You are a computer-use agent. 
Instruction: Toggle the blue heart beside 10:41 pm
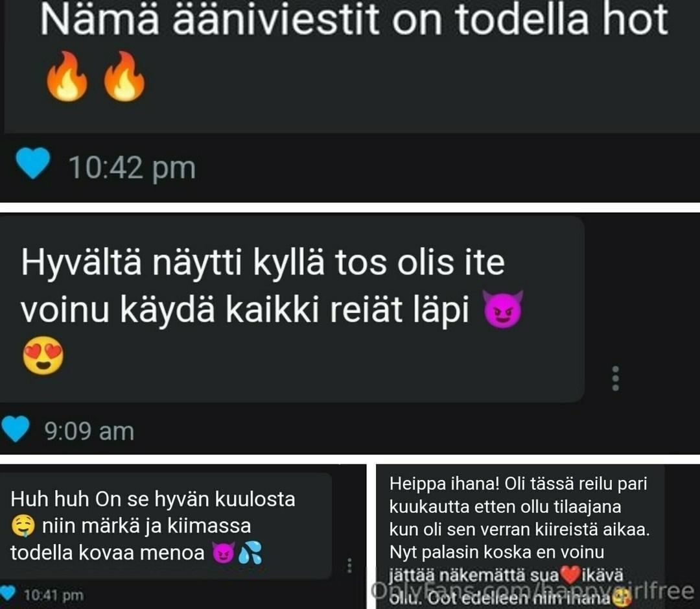8,593
